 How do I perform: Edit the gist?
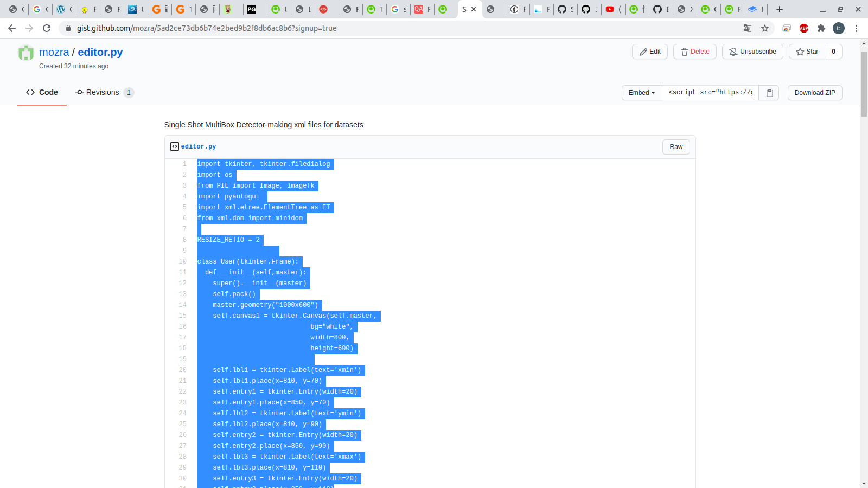[x=649, y=52]
